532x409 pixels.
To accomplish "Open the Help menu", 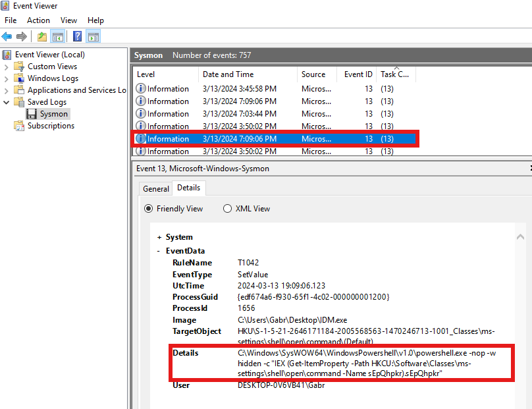I will (x=95, y=20).
